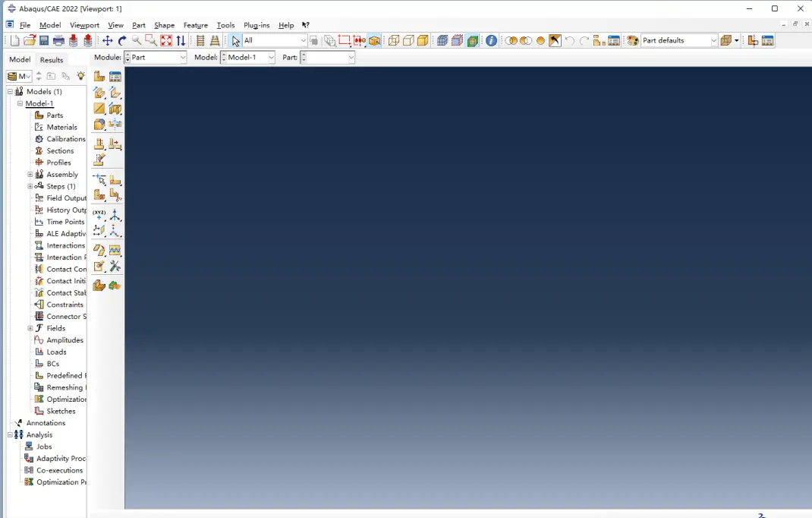Image resolution: width=812 pixels, height=518 pixels.
Task: Open the Shape menu
Action: (164, 25)
